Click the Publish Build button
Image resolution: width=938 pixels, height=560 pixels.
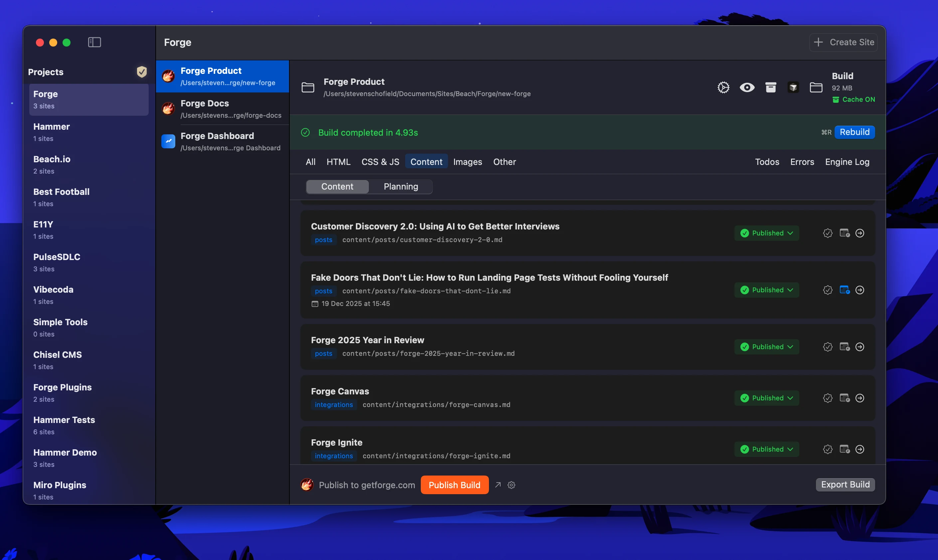pos(454,485)
